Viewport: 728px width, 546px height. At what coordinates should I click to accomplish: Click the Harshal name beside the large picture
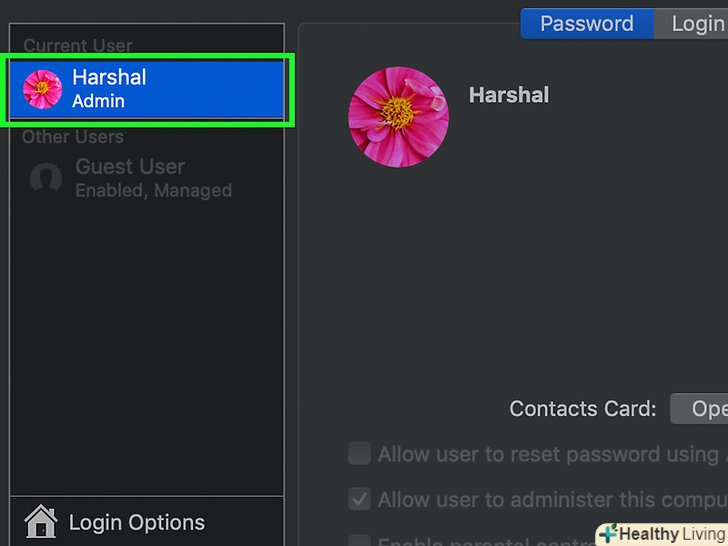(x=508, y=95)
